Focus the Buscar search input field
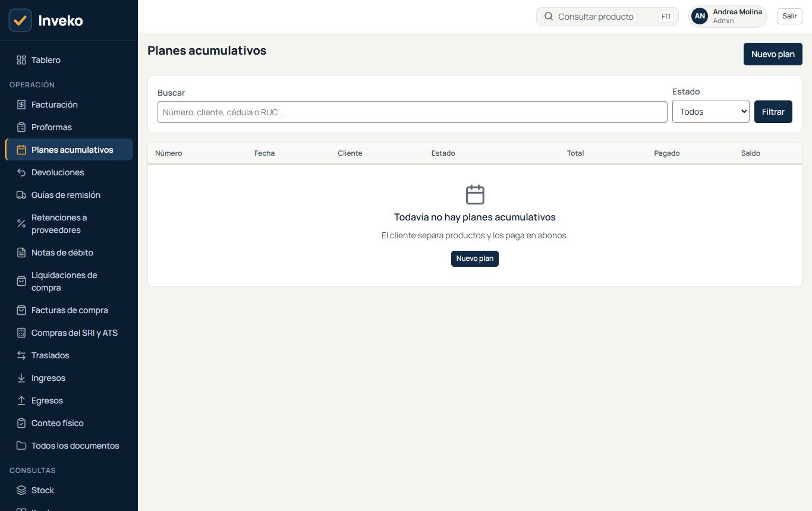Screen dimensions: 812x511 [x=413, y=112]
